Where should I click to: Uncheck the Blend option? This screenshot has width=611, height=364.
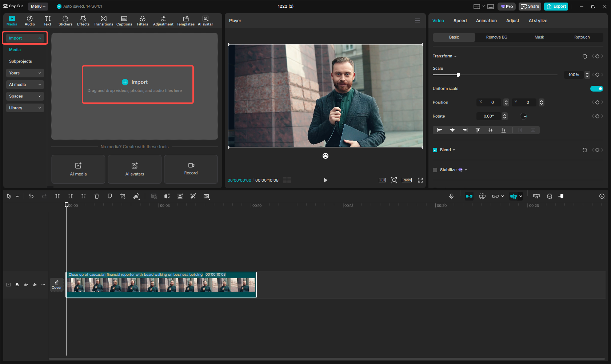point(435,150)
